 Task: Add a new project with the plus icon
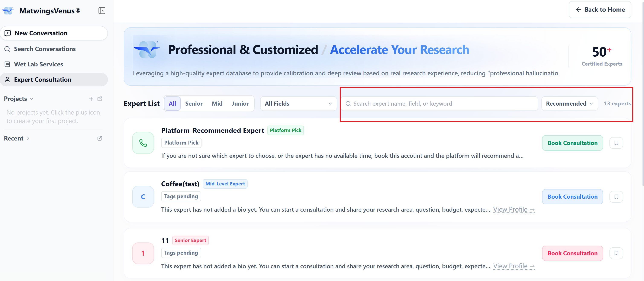pos(91,99)
